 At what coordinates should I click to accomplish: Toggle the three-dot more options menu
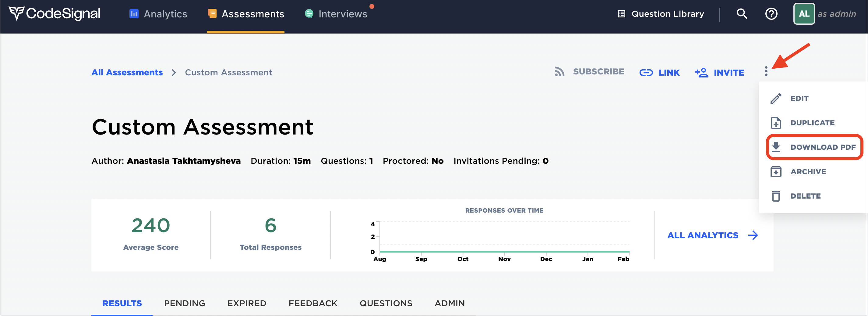click(x=766, y=71)
